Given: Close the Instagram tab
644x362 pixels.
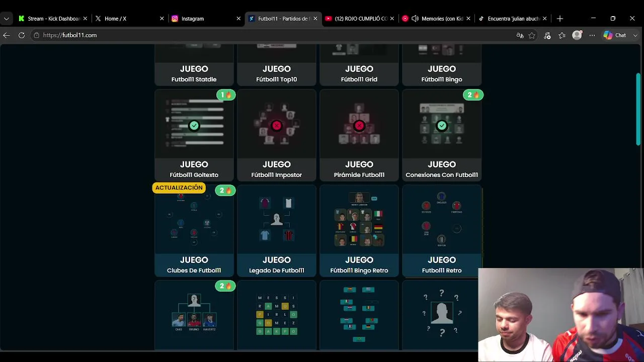Looking at the screenshot, I should [x=238, y=19].
